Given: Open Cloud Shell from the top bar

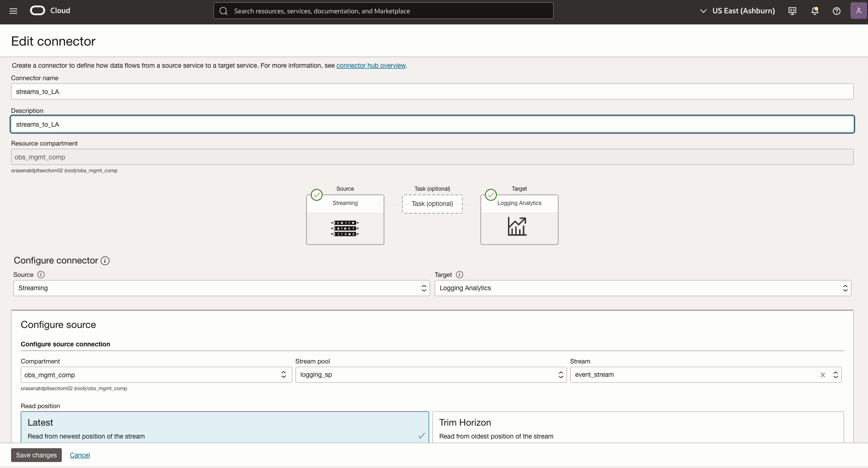Looking at the screenshot, I should coord(792,11).
